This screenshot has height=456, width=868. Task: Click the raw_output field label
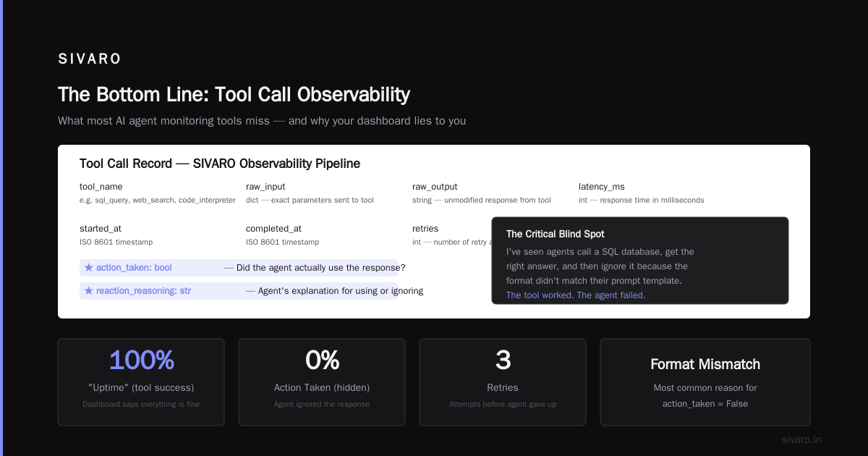click(435, 187)
